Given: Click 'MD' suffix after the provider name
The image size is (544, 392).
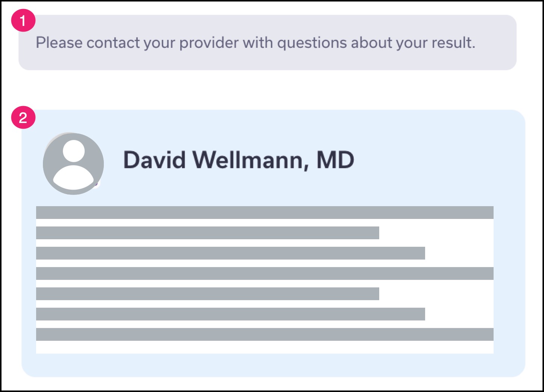Looking at the screenshot, I should (335, 160).
